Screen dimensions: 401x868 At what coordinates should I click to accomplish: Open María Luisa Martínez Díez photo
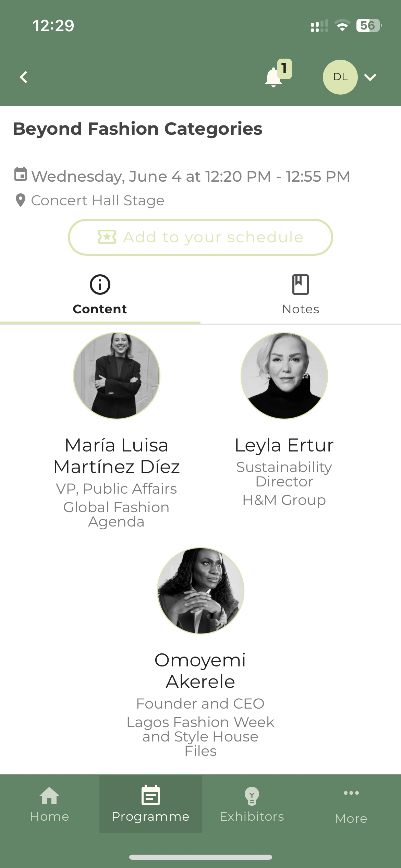pyautogui.click(x=117, y=376)
